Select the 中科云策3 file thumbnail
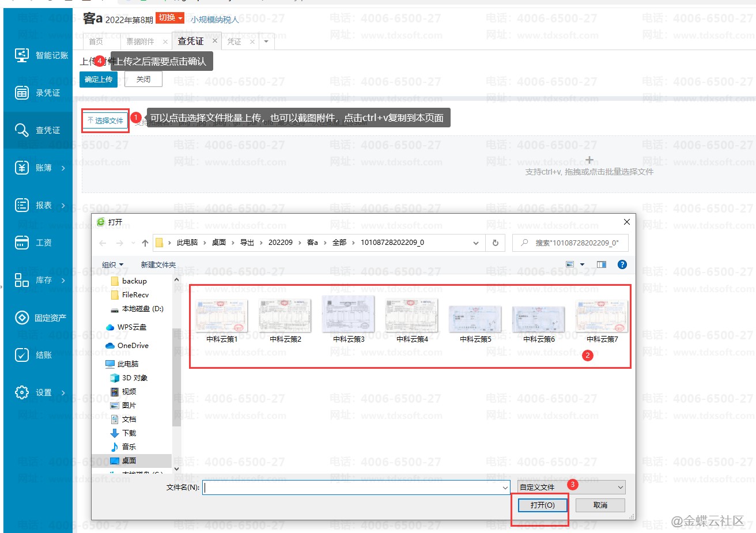 point(349,317)
